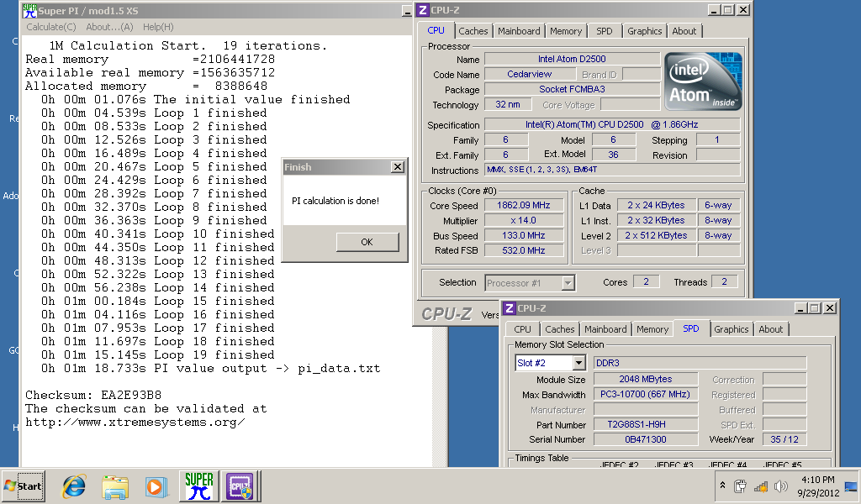Click the Cedarview code name value
The height and width of the screenshot is (504, 861).
click(x=530, y=74)
